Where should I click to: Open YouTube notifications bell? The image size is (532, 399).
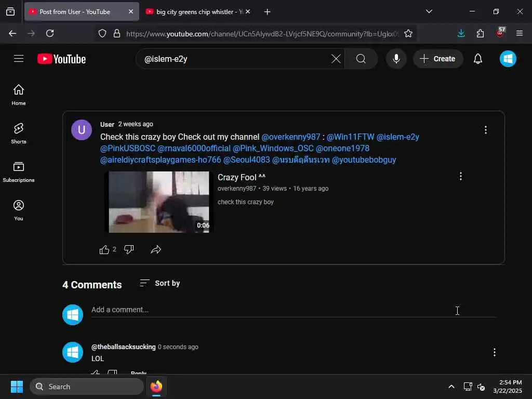point(478,59)
